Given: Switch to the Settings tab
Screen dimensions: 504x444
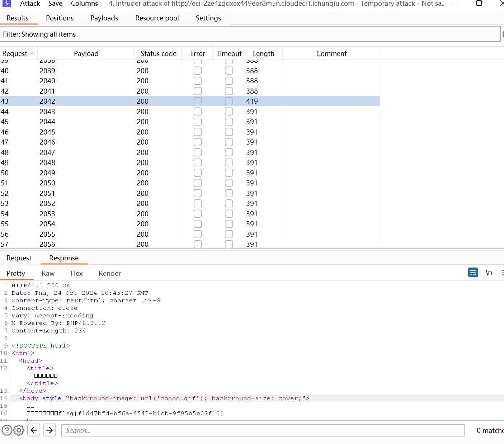Looking at the screenshot, I should point(208,18).
